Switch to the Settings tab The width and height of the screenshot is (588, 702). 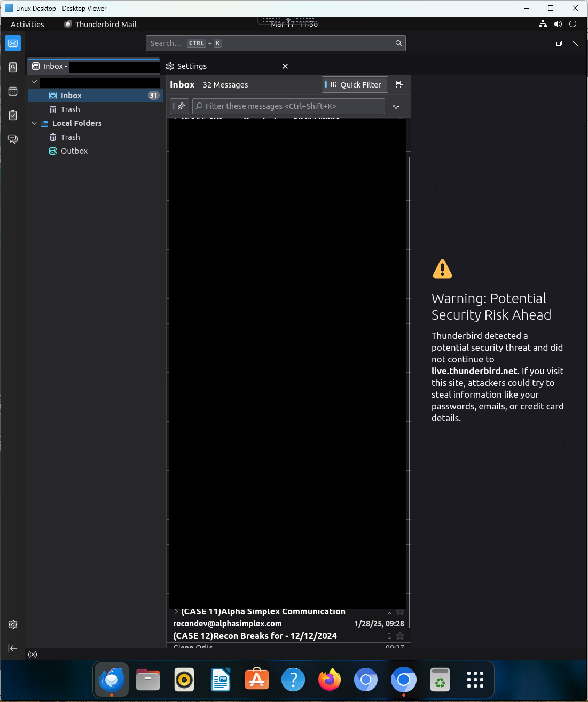[x=192, y=66]
